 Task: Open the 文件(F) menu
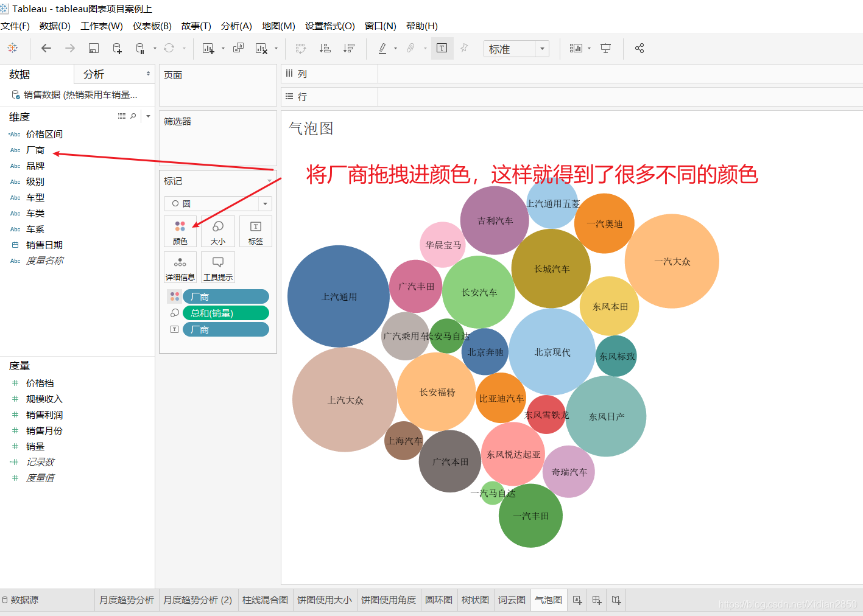tap(15, 26)
